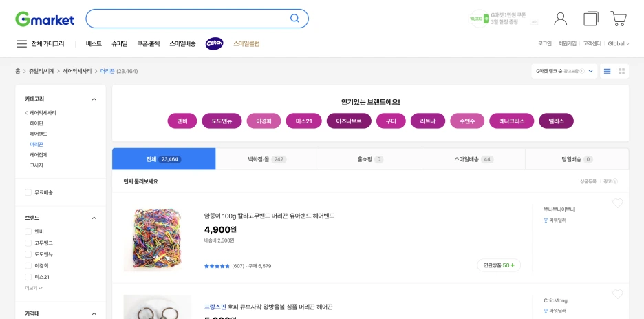This screenshot has height=319, width=644.
Task: Select the 수앤수 brand pill
Action: coord(467,121)
